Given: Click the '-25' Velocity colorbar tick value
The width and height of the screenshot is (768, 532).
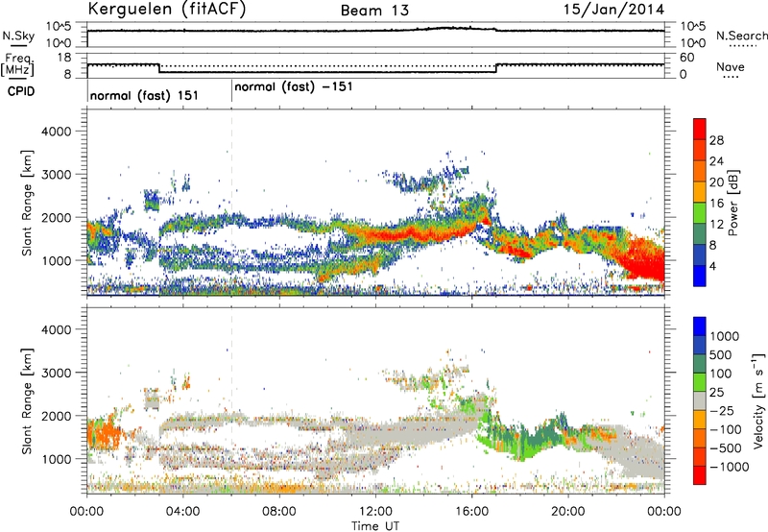Looking at the screenshot, I should coord(723,411).
